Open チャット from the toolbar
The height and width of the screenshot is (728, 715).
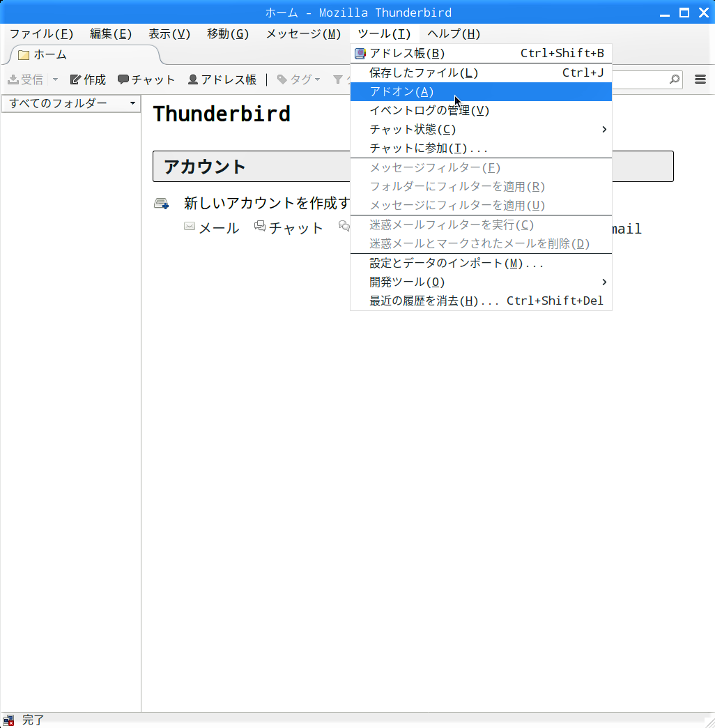point(146,80)
